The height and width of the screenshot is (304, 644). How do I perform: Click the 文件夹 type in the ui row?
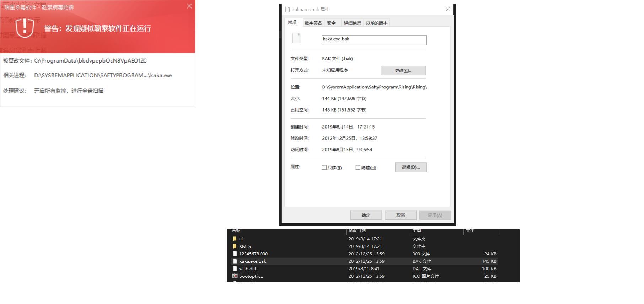(419, 239)
